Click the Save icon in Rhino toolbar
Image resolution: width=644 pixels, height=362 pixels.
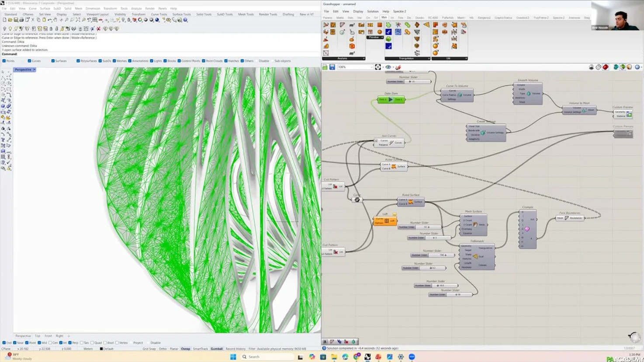coord(16,20)
